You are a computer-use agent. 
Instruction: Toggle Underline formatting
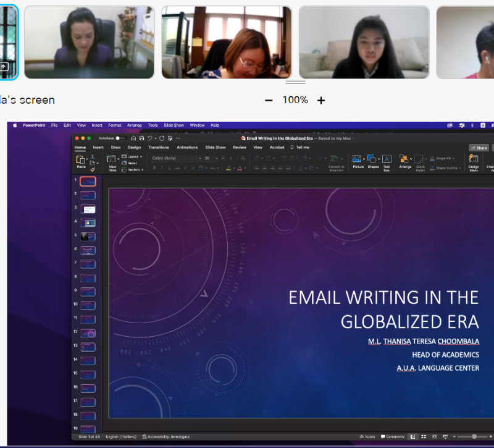[x=169, y=168]
